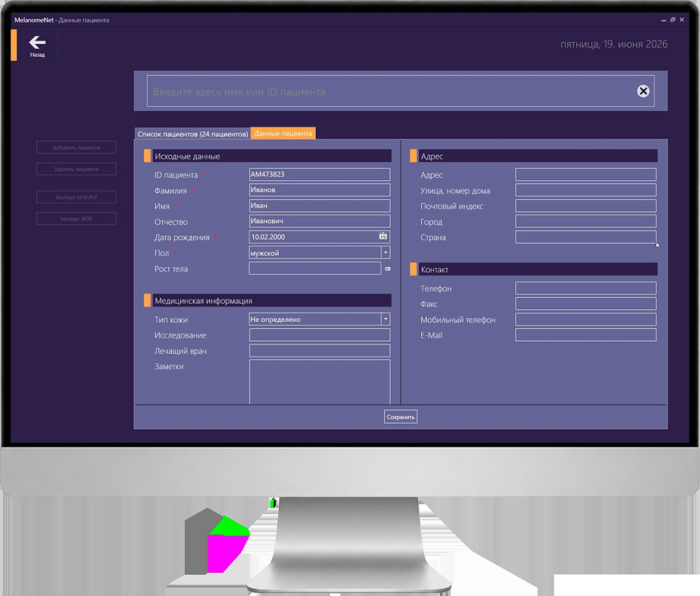Switch to Список пациентов tab

coord(193,134)
